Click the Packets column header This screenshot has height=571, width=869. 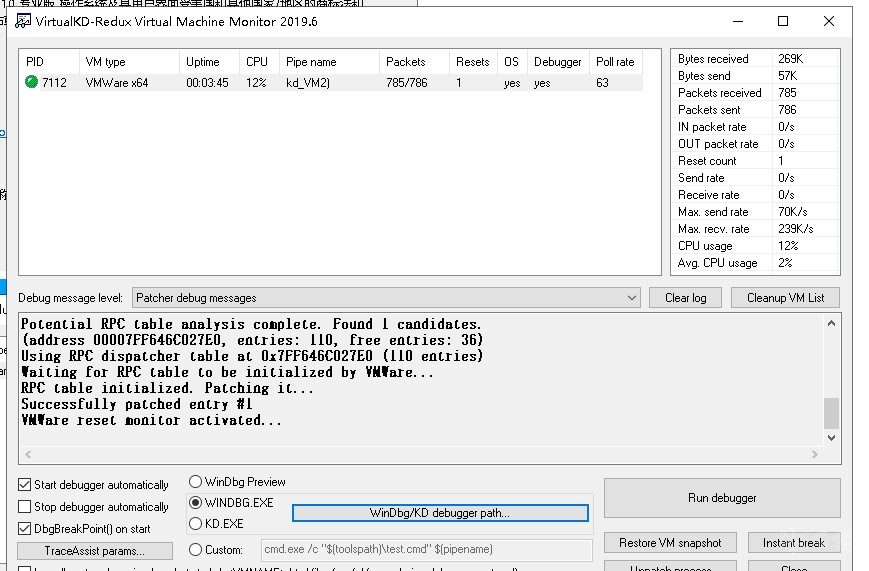tap(414, 62)
